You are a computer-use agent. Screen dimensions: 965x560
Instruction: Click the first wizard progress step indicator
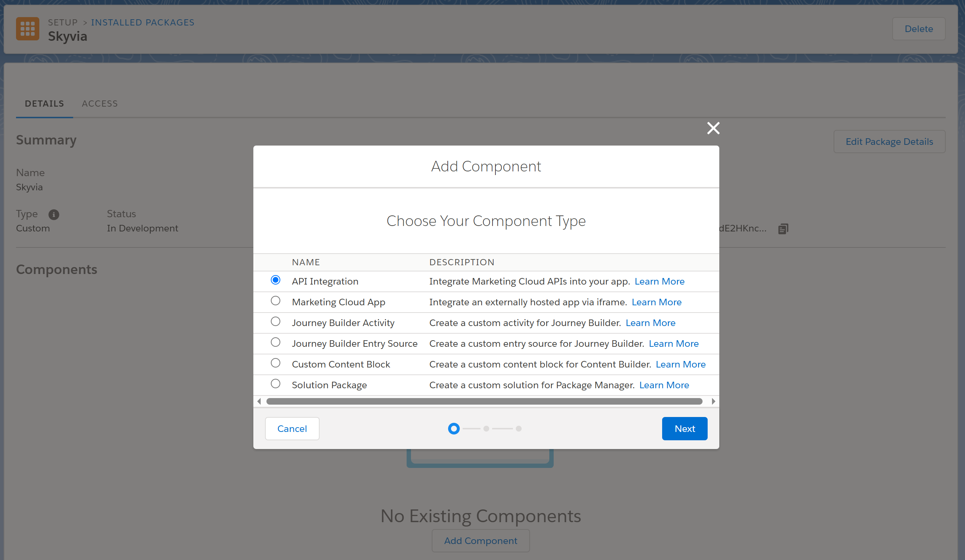(x=454, y=429)
